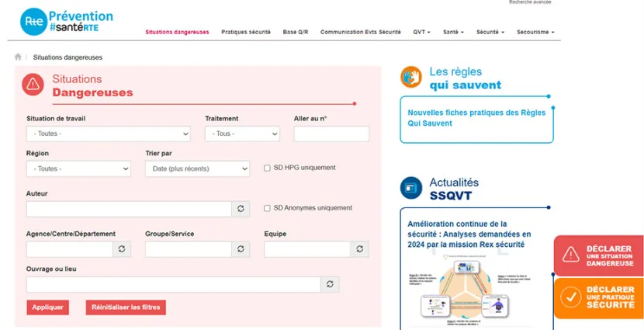Open Nouvelles fiches pratiques des Règles Qui Sauvent link

476,118
